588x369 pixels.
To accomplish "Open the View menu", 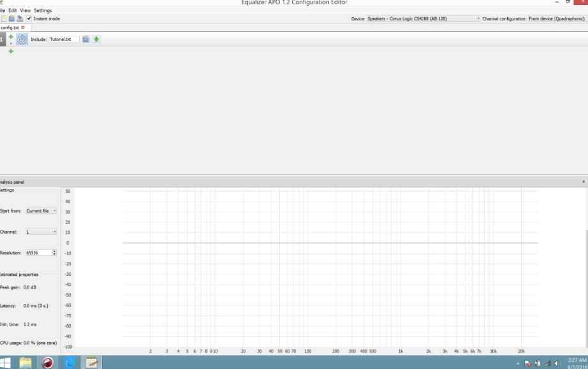I will point(25,10).
